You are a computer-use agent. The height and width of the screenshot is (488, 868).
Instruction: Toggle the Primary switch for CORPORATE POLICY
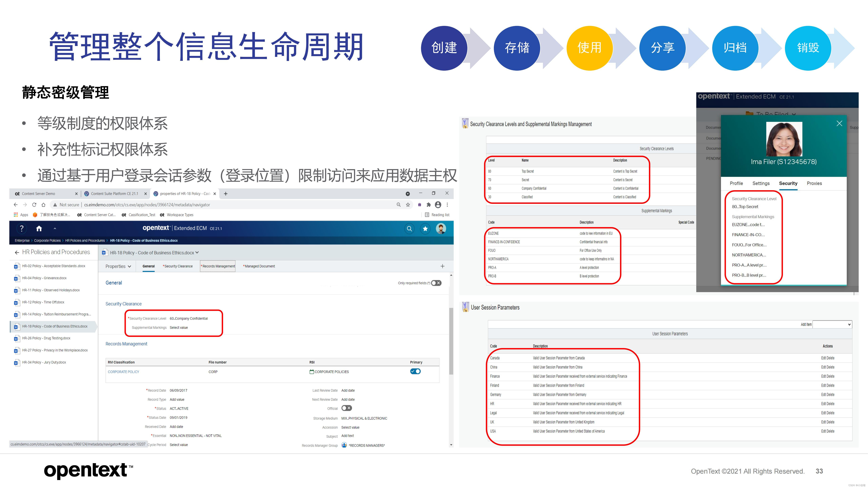415,371
